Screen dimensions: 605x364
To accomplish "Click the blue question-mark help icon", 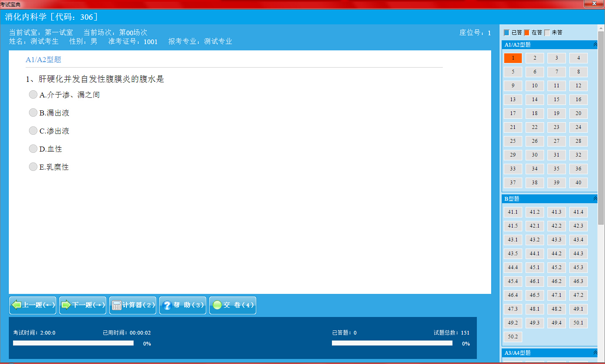I will point(167,305).
